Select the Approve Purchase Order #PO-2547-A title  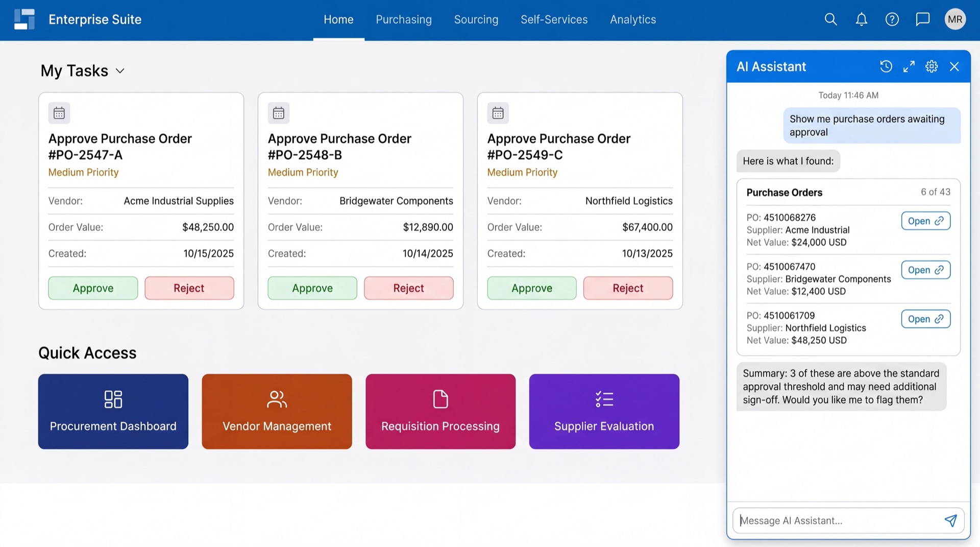point(120,147)
